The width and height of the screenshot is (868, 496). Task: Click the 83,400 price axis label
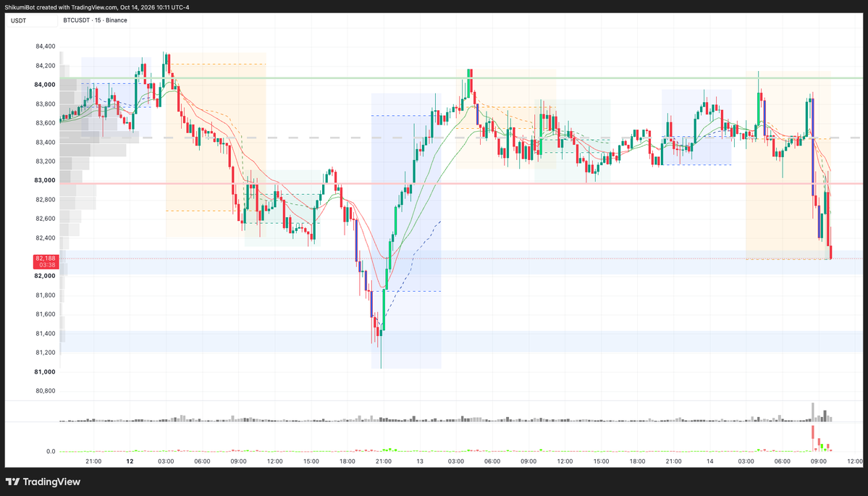click(x=45, y=142)
